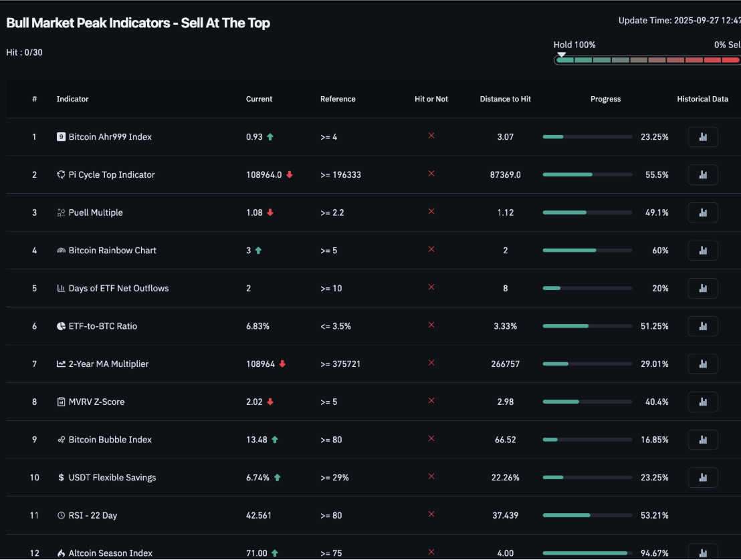Select the Altcoin Season Index indicator
The height and width of the screenshot is (560, 741).
pos(110,553)
